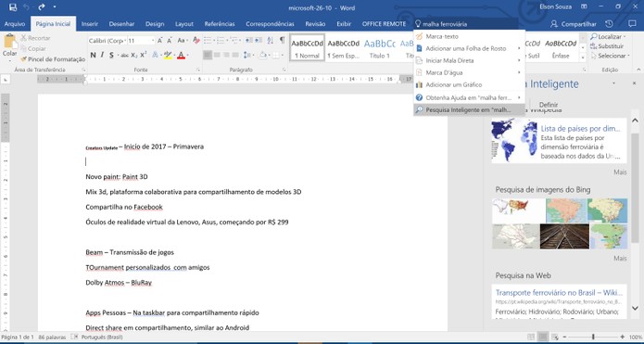The width and height of the screenshot is (644, 344).
Task: Open the Customize Quick Access Toolbar arrow
Action: click(x=55, y=7)
